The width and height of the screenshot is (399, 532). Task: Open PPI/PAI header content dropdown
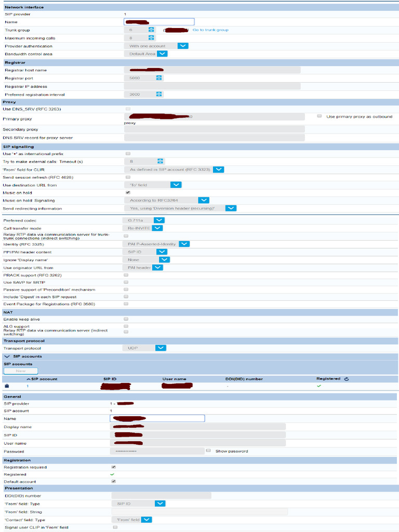point(162,252)
